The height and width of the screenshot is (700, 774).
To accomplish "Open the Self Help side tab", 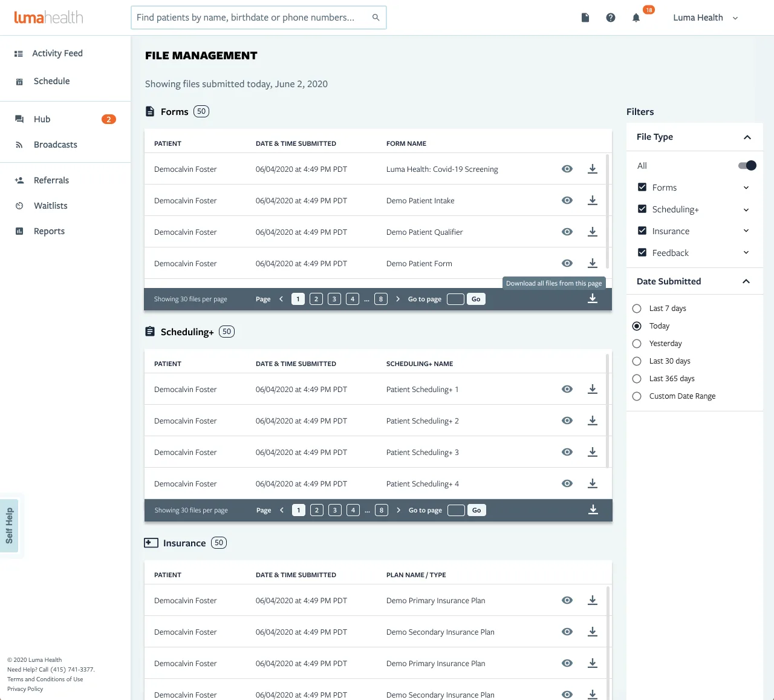I will coord(9,526).
